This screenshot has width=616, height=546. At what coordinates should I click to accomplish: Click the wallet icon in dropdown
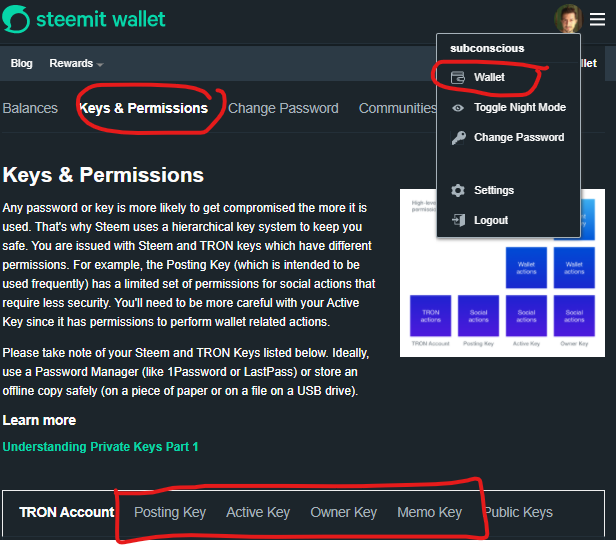(x=458, y=77)
